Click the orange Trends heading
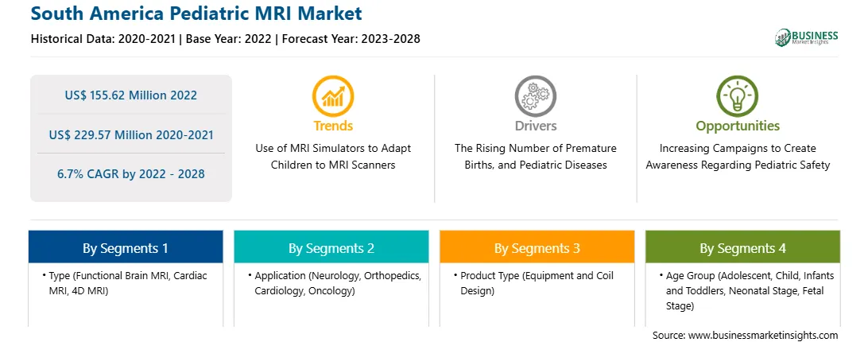The image size is (868, 342). pyautogui.click(x=333, y=126)
